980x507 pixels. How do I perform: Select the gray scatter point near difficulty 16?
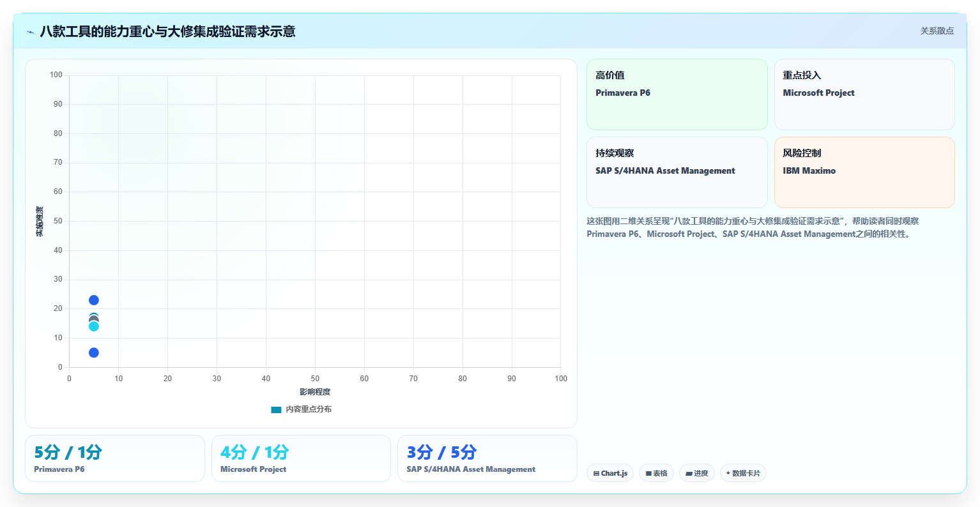94,319
